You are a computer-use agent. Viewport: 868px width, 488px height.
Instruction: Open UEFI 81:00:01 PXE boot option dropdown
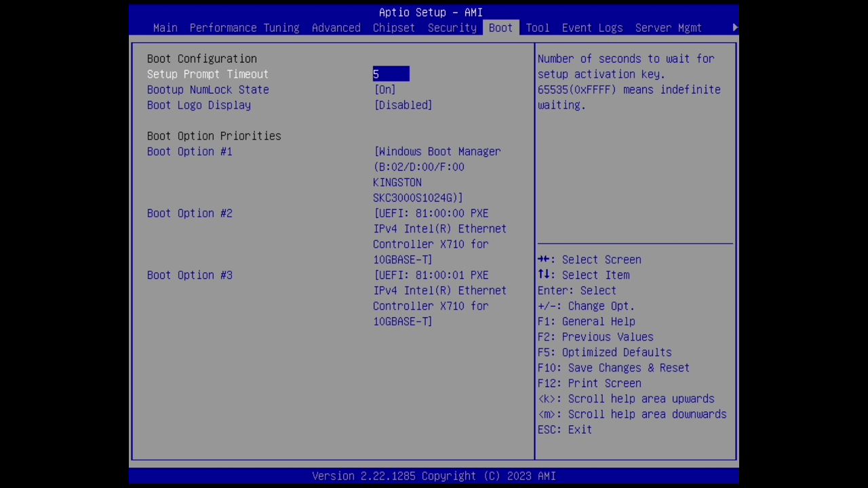[439, 298]
